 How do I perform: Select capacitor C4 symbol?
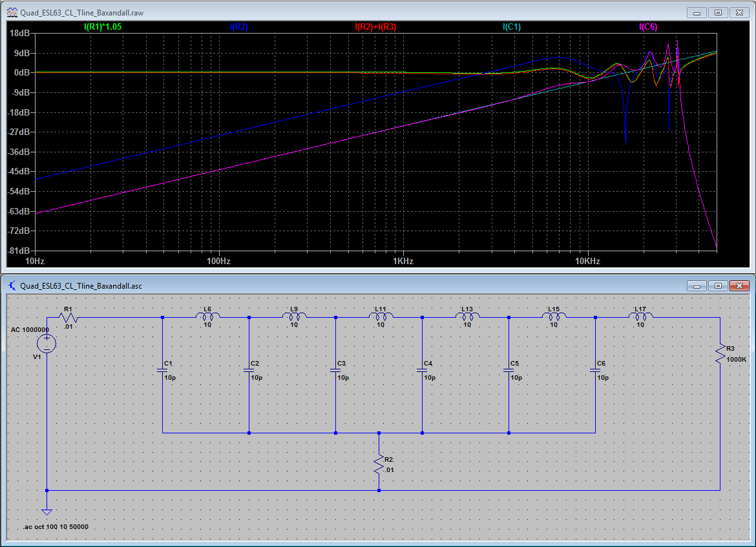point(422,371)
